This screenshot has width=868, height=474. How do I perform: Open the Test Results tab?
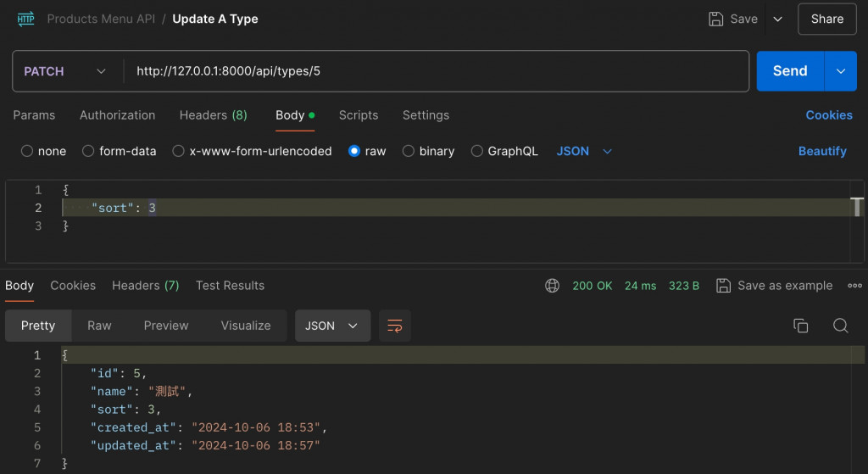point(230,286)
